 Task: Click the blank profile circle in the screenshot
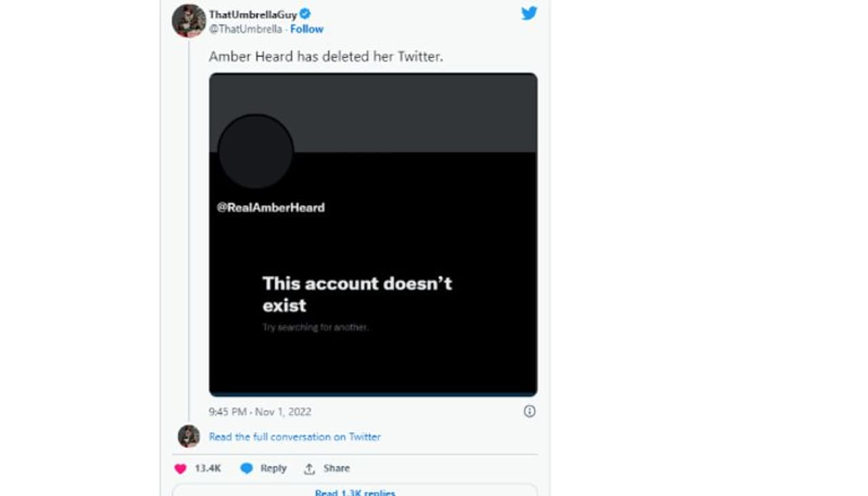256,151
